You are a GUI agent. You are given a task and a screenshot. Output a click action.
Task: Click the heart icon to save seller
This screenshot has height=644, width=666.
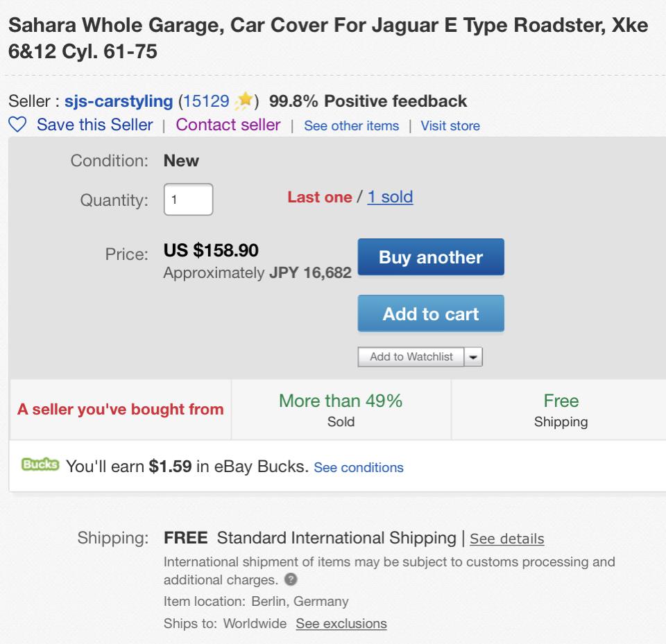pos(17,124)
